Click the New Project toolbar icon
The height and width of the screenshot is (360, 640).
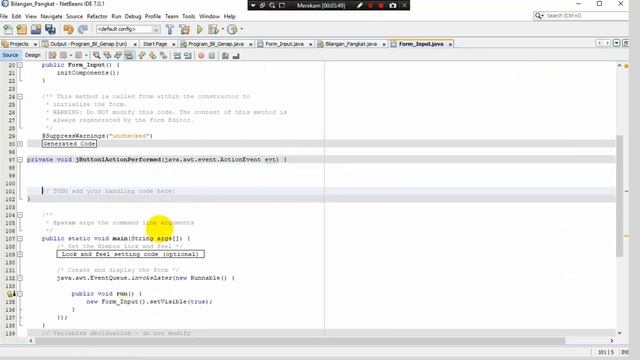coord(22,29)
